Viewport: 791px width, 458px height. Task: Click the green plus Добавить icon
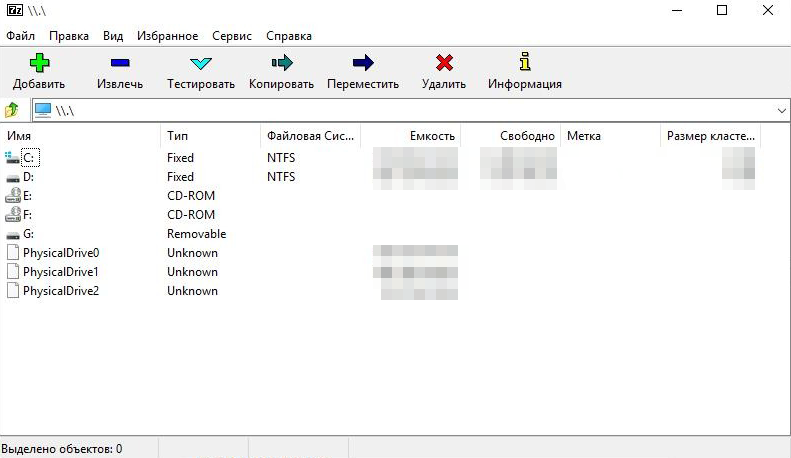pos(39,63)
